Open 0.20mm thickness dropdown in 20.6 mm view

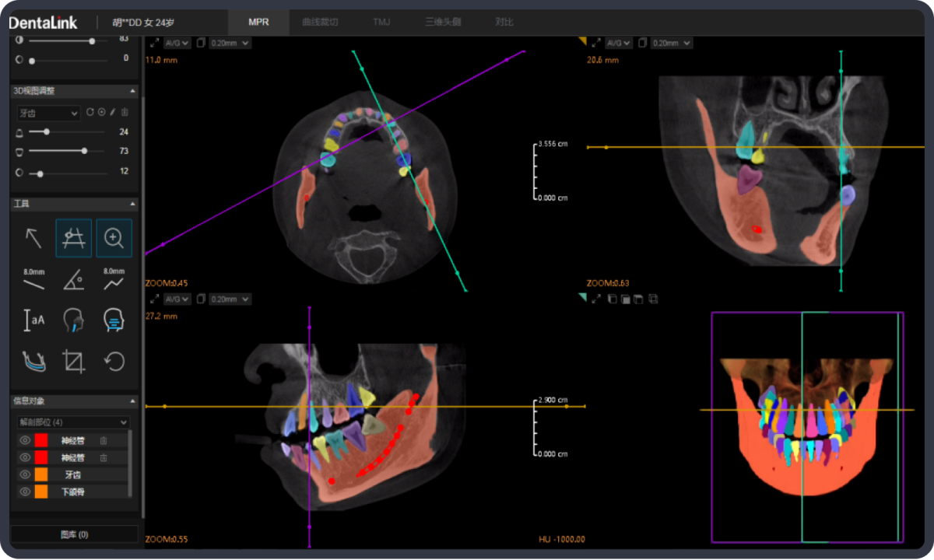[x=672, y=43]
